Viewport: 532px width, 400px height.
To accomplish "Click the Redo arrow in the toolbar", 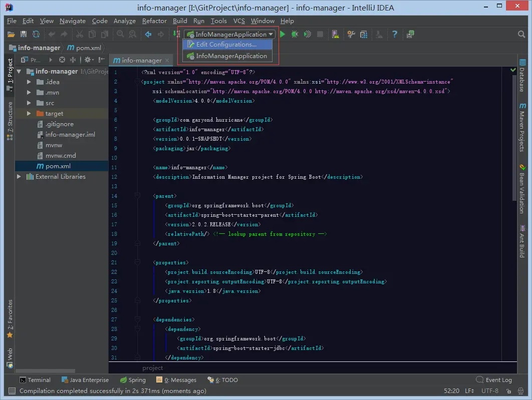I will click(x=64, y=34).
